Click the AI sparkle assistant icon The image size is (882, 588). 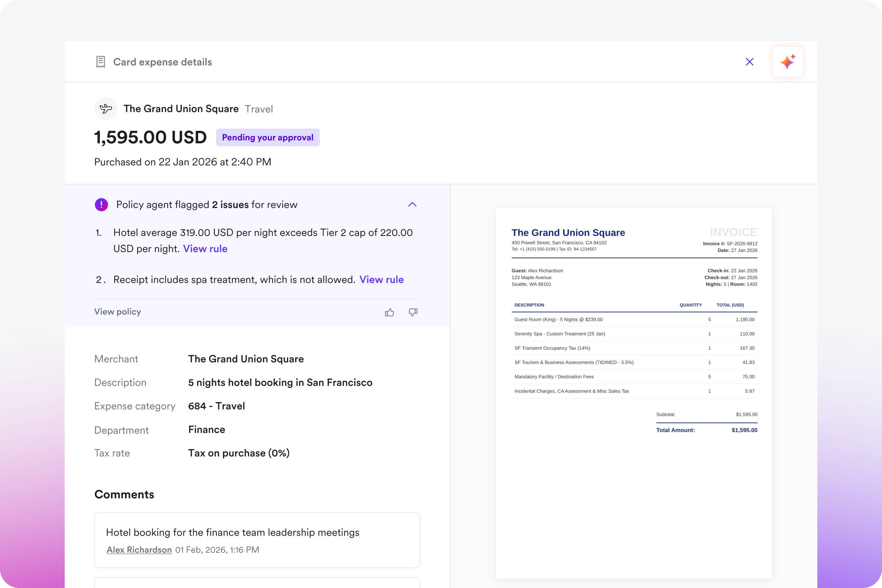788,62
